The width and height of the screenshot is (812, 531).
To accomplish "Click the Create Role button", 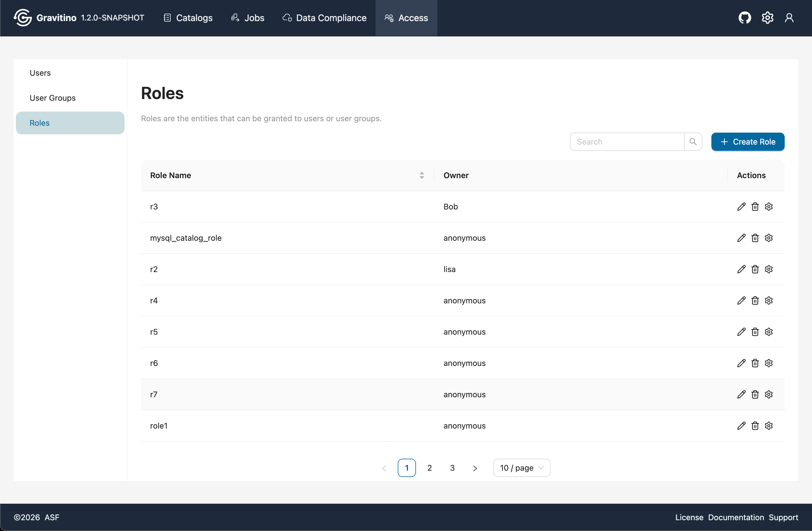I will (x=747, y=141).
